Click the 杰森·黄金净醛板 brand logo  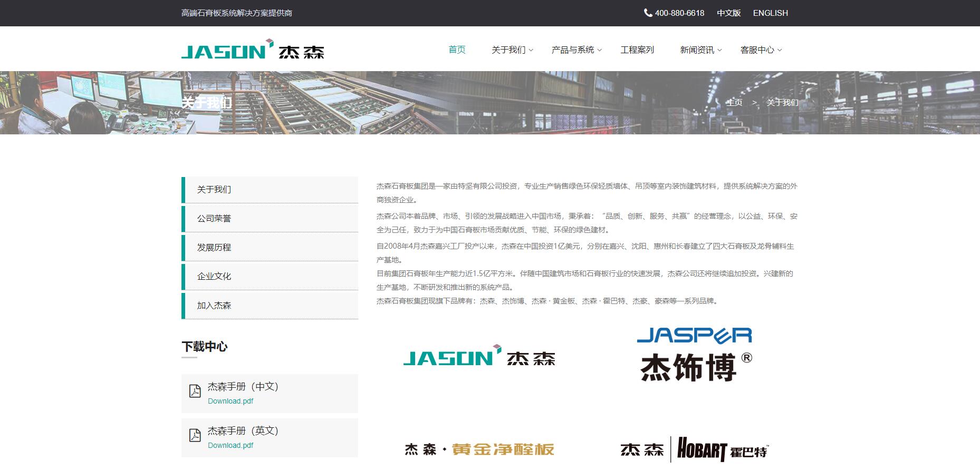[479, 449]
